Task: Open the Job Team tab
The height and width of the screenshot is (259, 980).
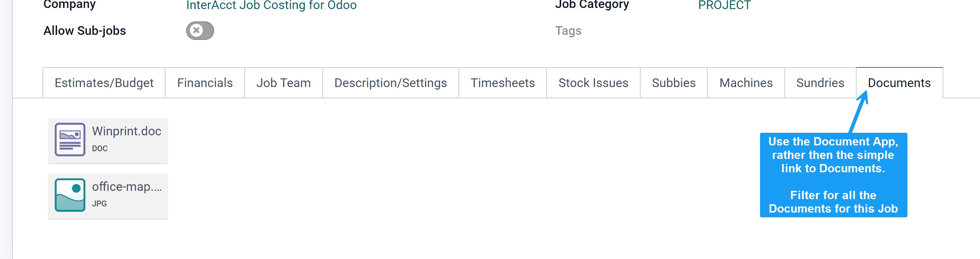Action: (283, 83)
